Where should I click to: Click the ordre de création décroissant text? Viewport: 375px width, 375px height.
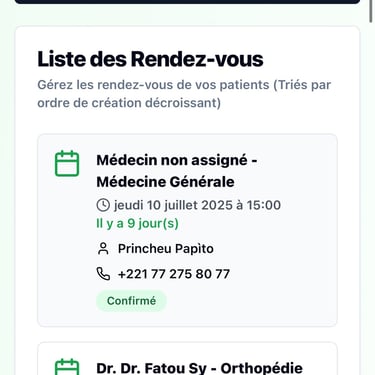pyautogui.click(x=129, y=103)
